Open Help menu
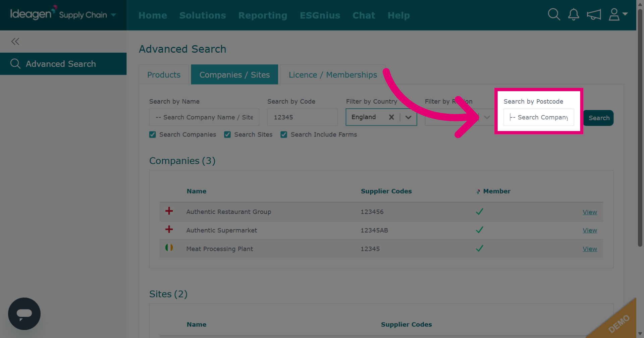Image resolution: width=644 pixels, height=338 pixels. [399, 15]
